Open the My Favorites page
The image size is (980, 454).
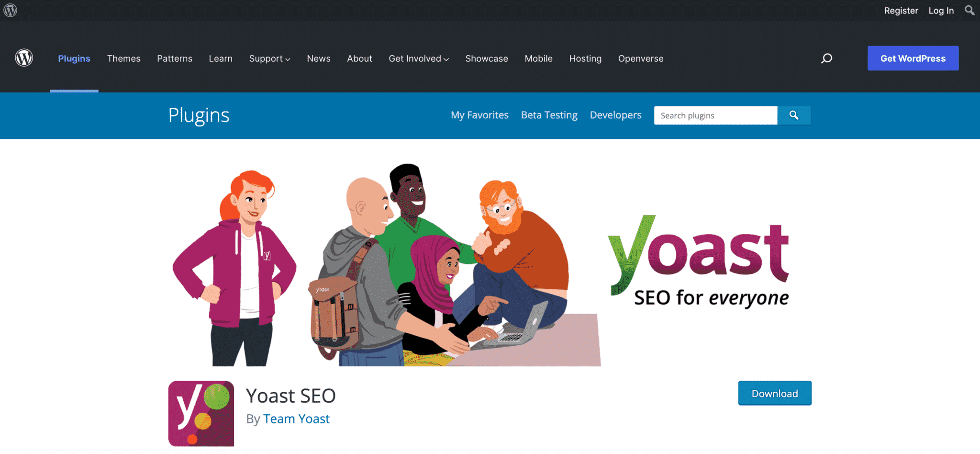tap(479, 115)
